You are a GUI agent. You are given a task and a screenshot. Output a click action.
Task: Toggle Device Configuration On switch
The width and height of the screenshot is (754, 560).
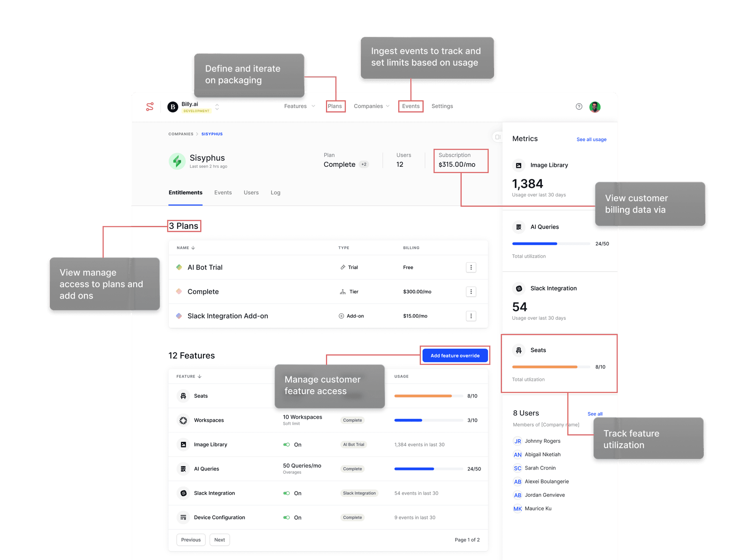pyautogui.click(x=286, y=518)
